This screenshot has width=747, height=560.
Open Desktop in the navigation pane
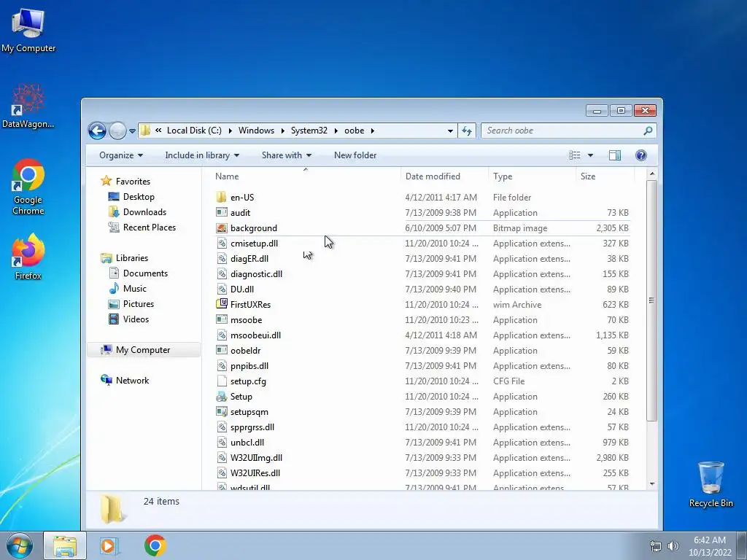pyautogui.click(x=139, y=197)
